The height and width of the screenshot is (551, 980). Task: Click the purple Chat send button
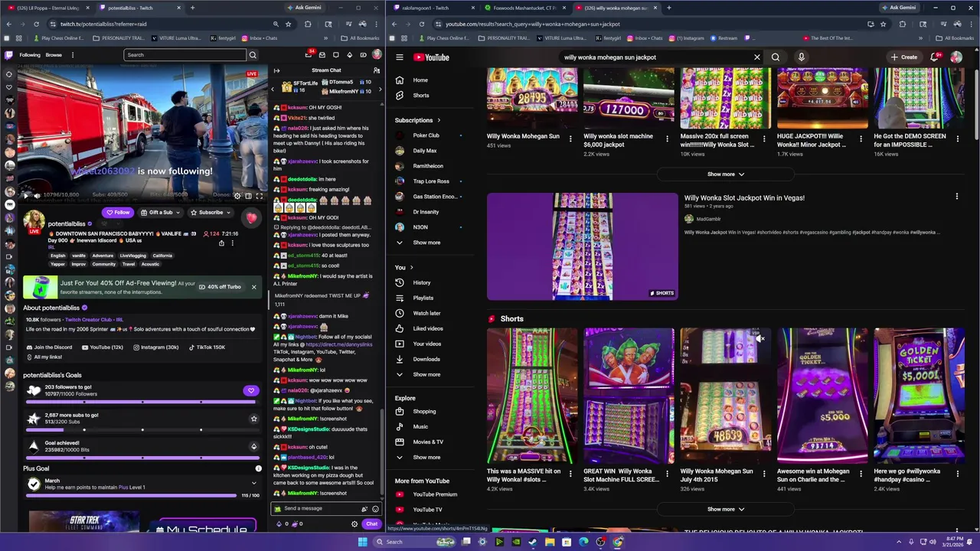tap(371, 524)
